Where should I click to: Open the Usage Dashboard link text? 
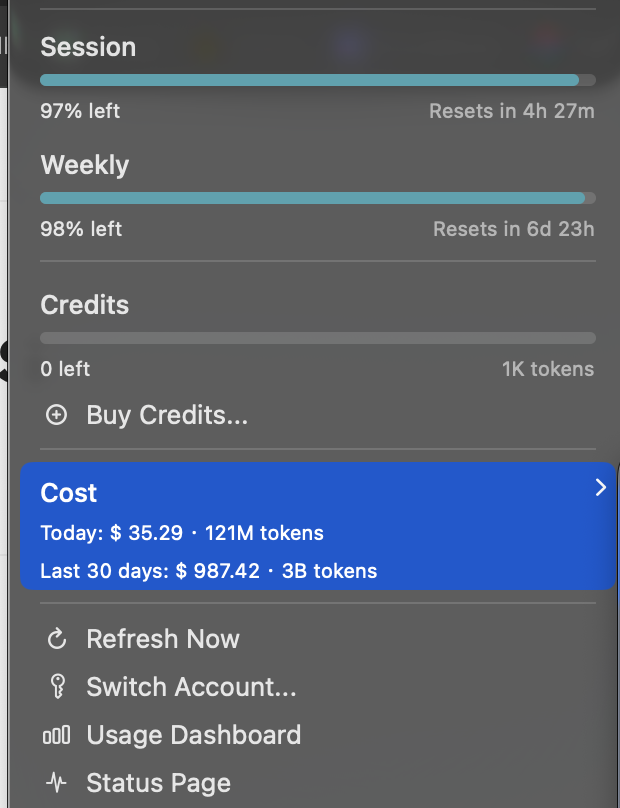click(194, 735)
